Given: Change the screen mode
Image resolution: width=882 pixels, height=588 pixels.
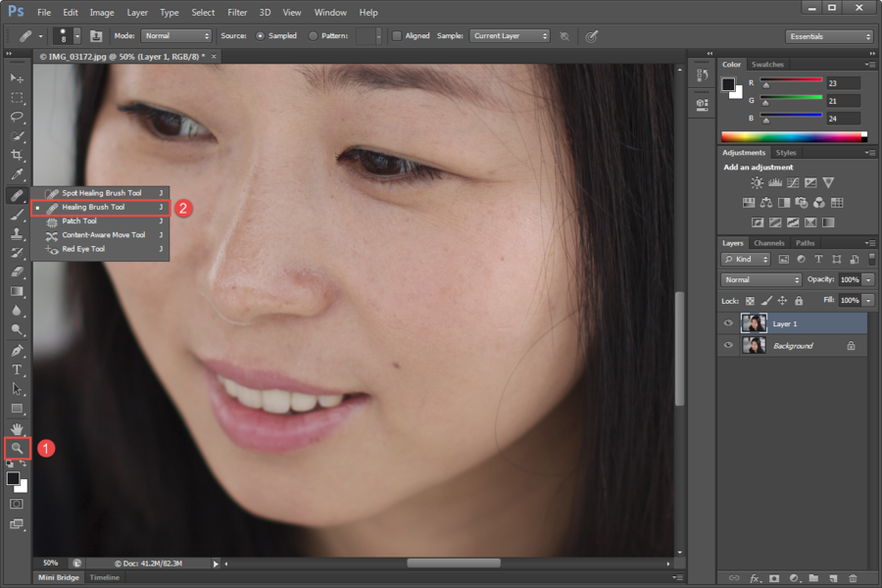Looking at the screenshot, I should pyautogui.click(x=17, y=524).
